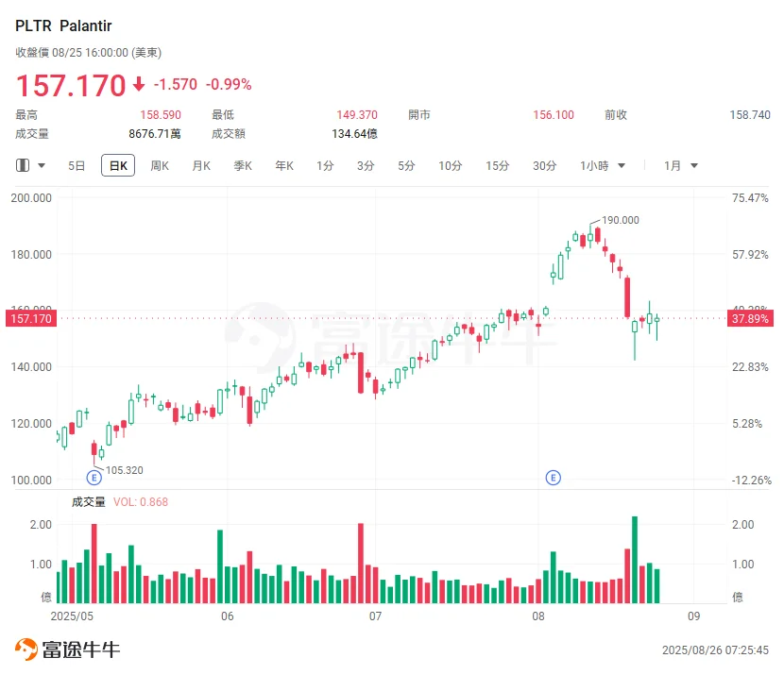784x675 pixels.
Task: Choose the 1分 interval
Action: [325, 166]
